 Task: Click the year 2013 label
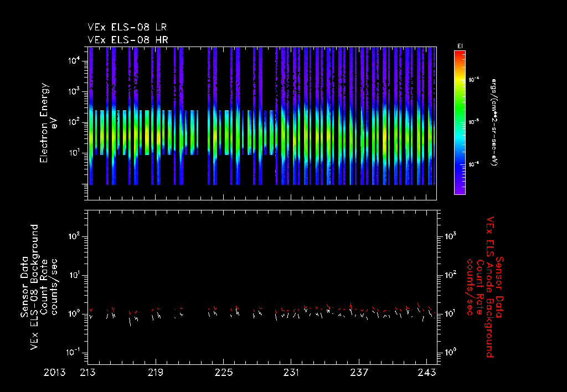pos(55,373)
